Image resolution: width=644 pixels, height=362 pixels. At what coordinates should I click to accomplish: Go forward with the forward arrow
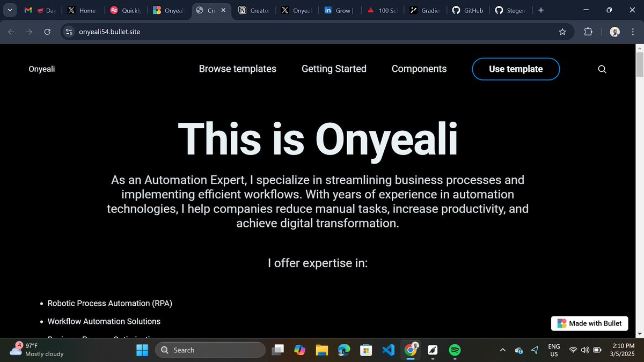29,32
